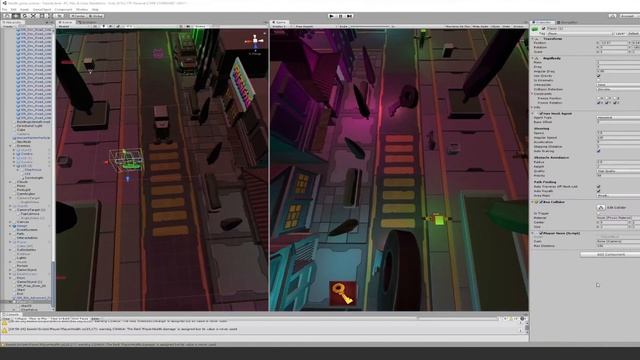The height and width of the screenshot is (360, 640).
Task: Open the Window menu
Action: (x=82, y=9)
